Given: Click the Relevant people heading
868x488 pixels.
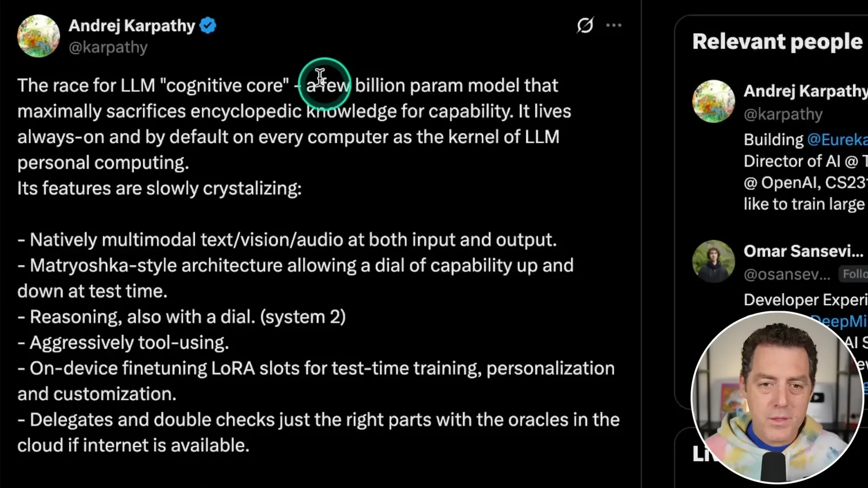Looking at the screenshot, I should (777, 42).
